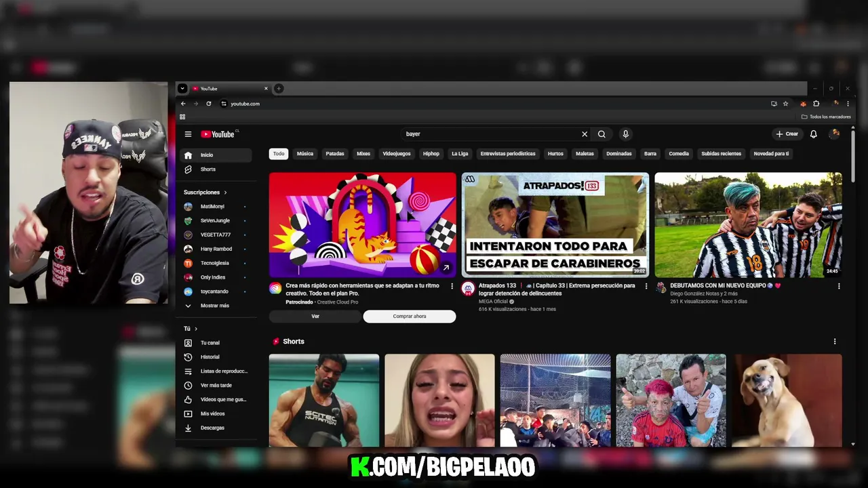Open the three-dot menu for Atrapados 133 video
Image resolution: width=868 pixels, height=488 pixels.
646,286
